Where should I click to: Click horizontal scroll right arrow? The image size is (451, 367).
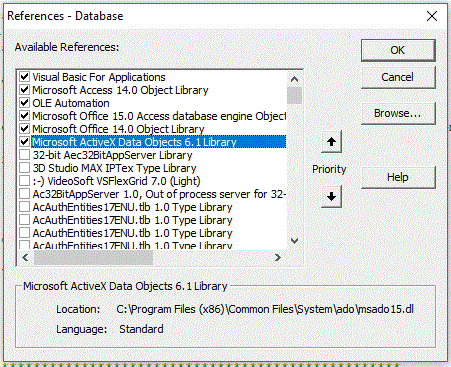coord(278,257)
